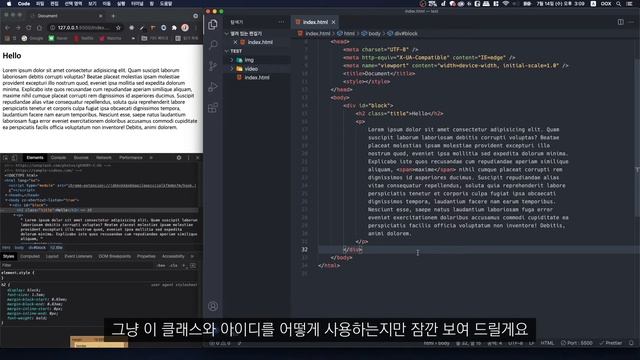Screen dimensions: 640x360
Task: Expand the img folder
Action: (x=232, y=60)
